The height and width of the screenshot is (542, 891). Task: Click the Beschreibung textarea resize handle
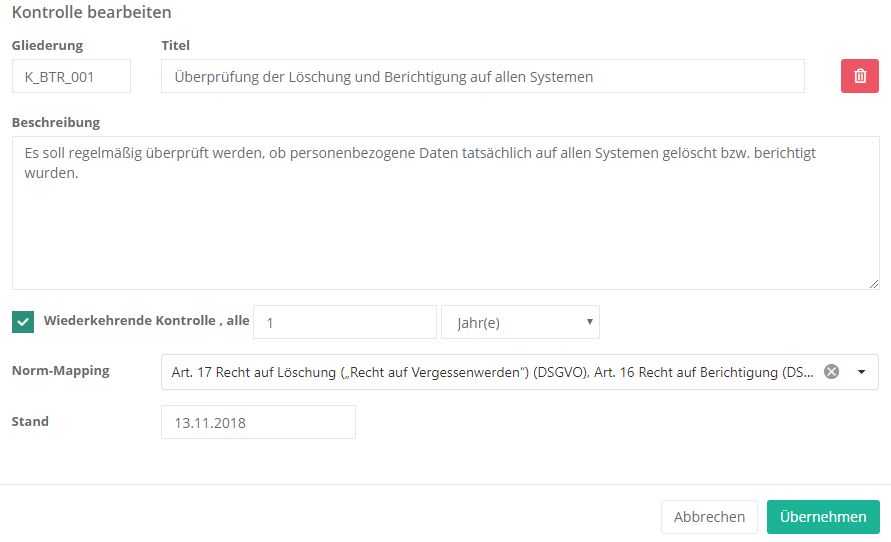[x=873, y=283]
